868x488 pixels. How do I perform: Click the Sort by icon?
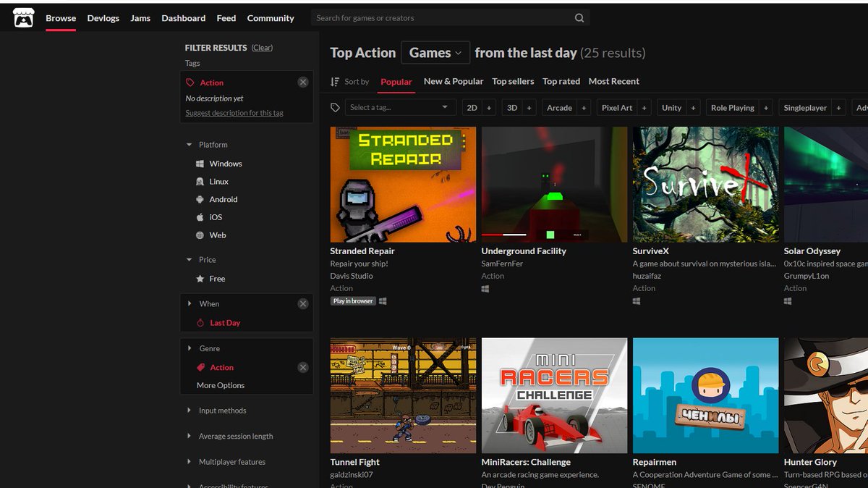click(x=335, y=82)
